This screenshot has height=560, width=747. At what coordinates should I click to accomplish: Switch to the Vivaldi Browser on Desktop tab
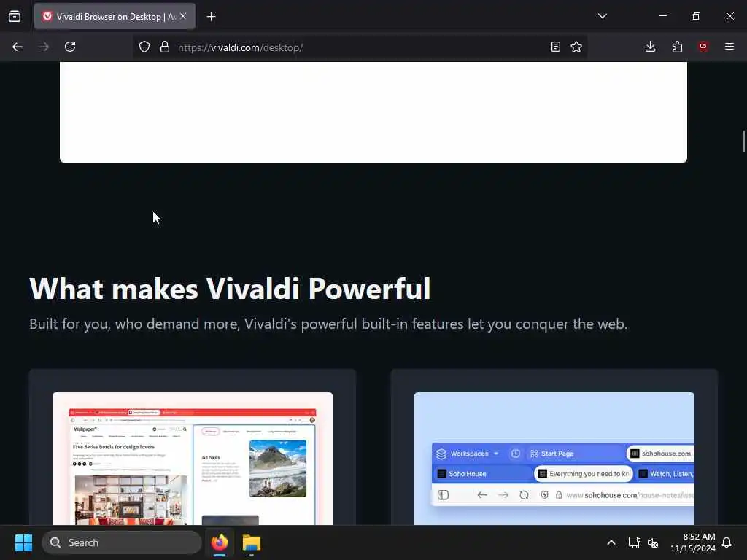(x=115, y=17)
